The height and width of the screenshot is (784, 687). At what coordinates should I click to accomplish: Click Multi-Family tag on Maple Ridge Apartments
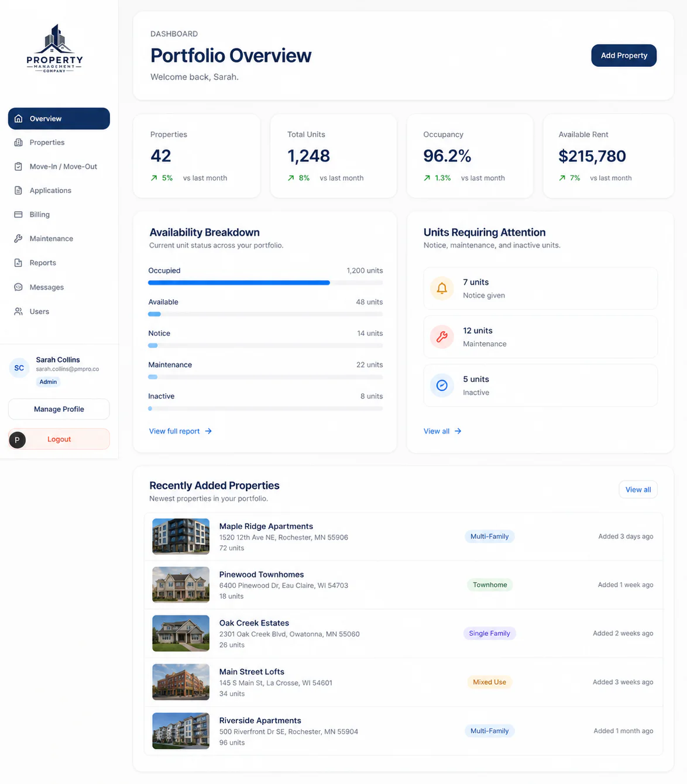tap(490, 537)
